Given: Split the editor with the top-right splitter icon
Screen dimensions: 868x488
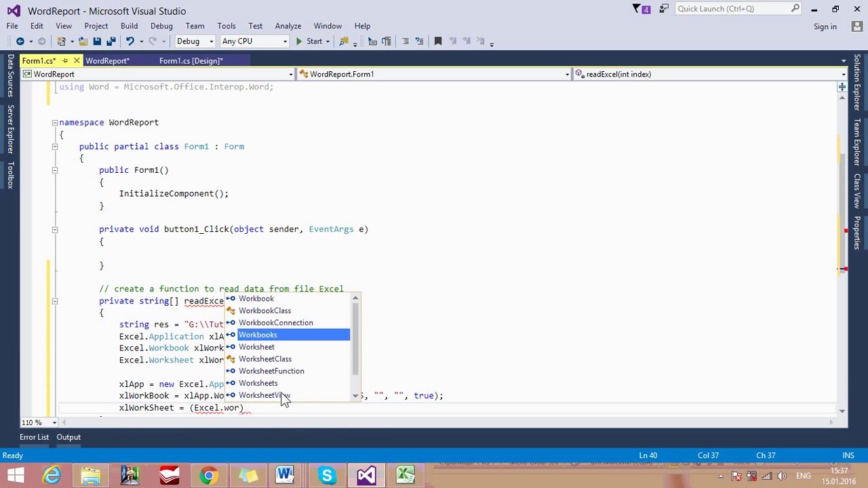Looking at the screenshot, I should point(842,87).
